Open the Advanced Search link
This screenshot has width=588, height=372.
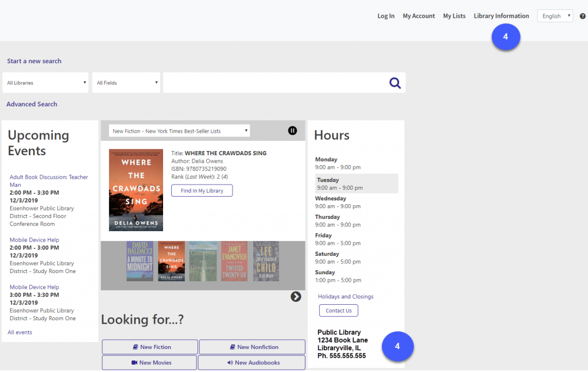click(x=32, y=104)
